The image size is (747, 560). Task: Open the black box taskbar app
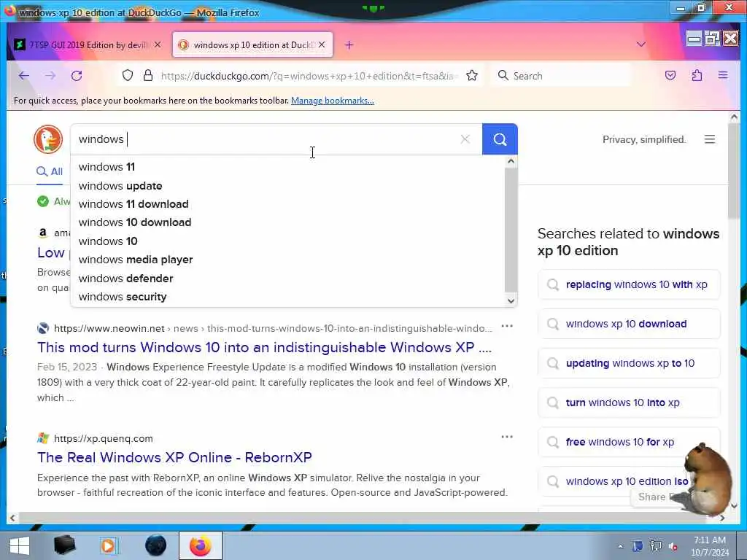click(64, 545)
